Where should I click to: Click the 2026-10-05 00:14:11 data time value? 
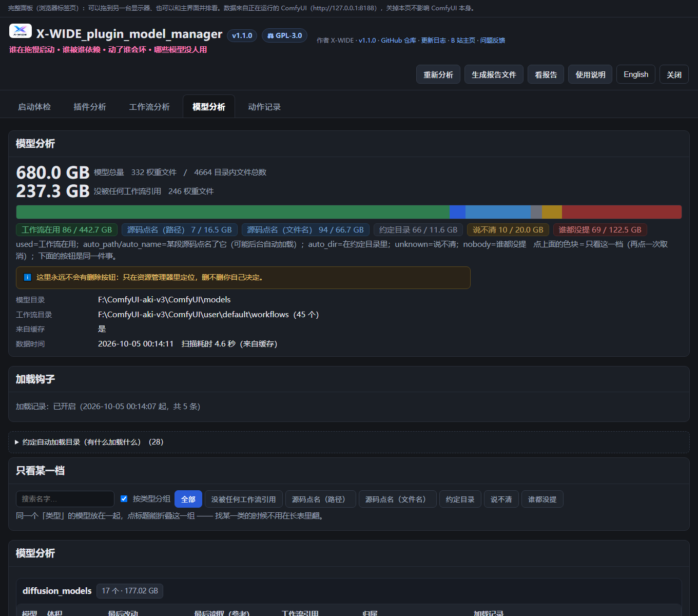click(x=135, y=344)
